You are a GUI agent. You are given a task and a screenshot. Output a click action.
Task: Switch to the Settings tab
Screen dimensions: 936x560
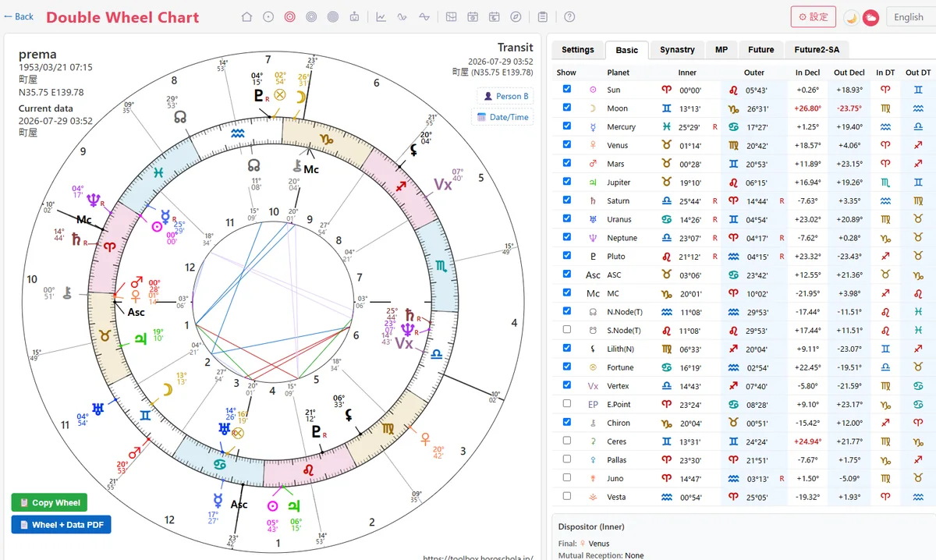(578, 49)
